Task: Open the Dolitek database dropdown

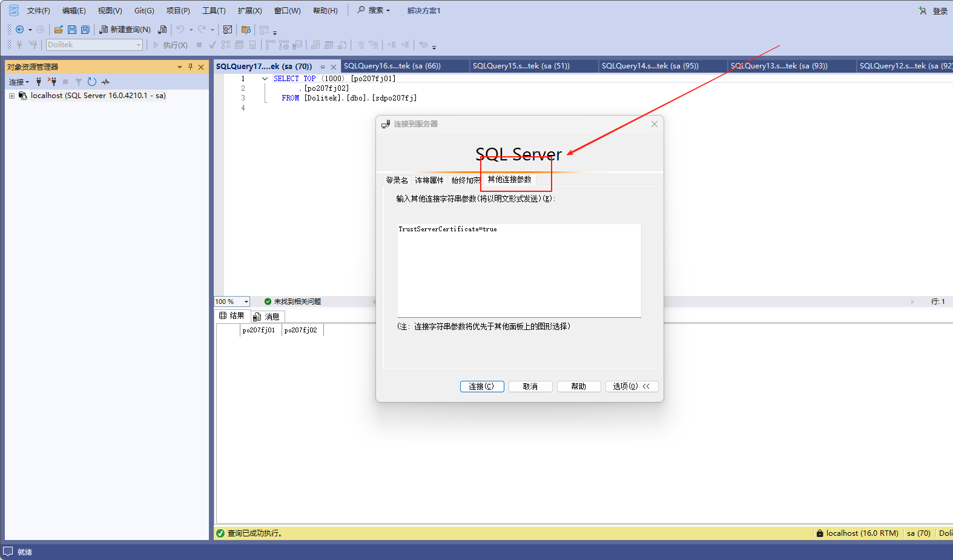Action: click(139, 45)
